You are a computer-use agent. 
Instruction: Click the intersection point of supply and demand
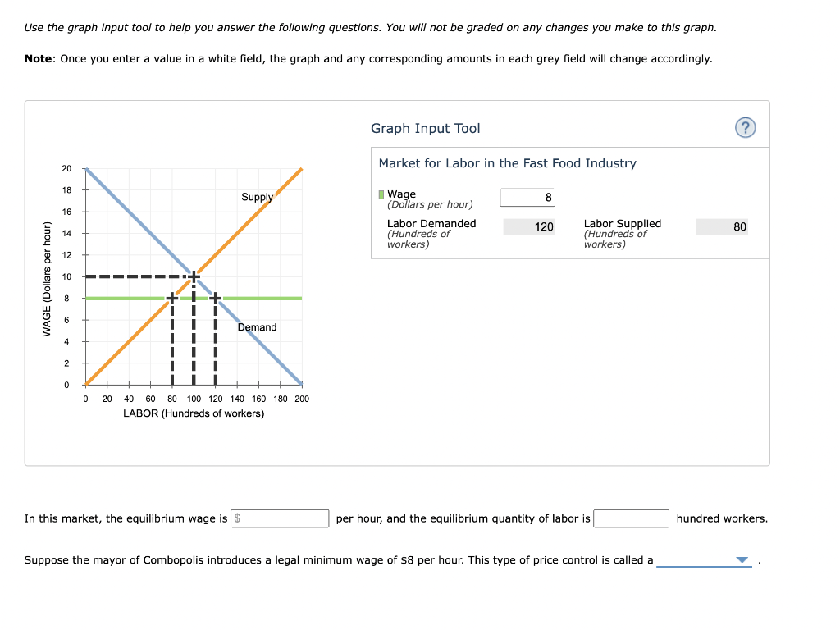click(194, 276)
